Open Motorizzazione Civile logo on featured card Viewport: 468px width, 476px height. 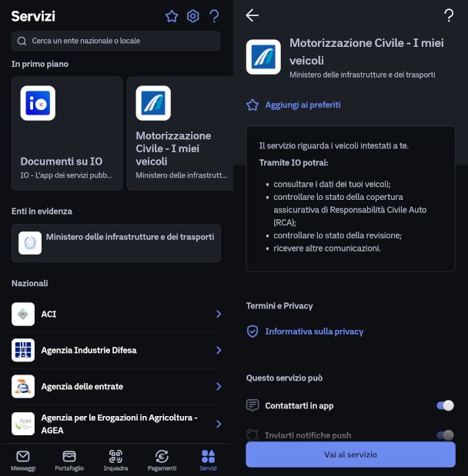click(x=153, y=103)
